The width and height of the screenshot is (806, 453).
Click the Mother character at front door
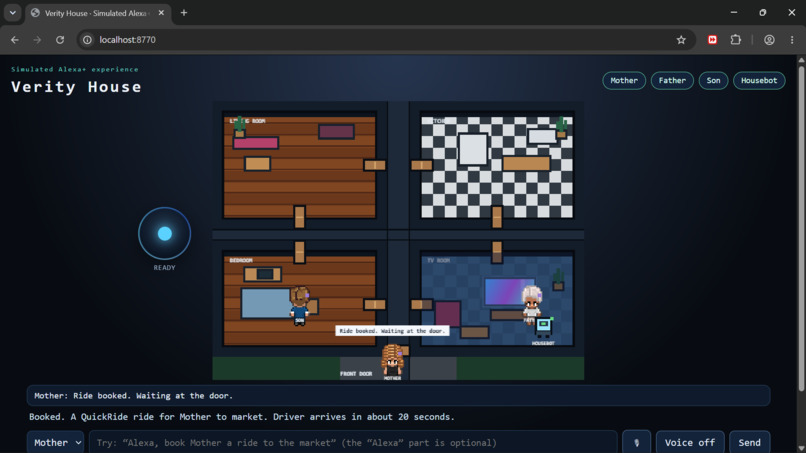(392, 361)
